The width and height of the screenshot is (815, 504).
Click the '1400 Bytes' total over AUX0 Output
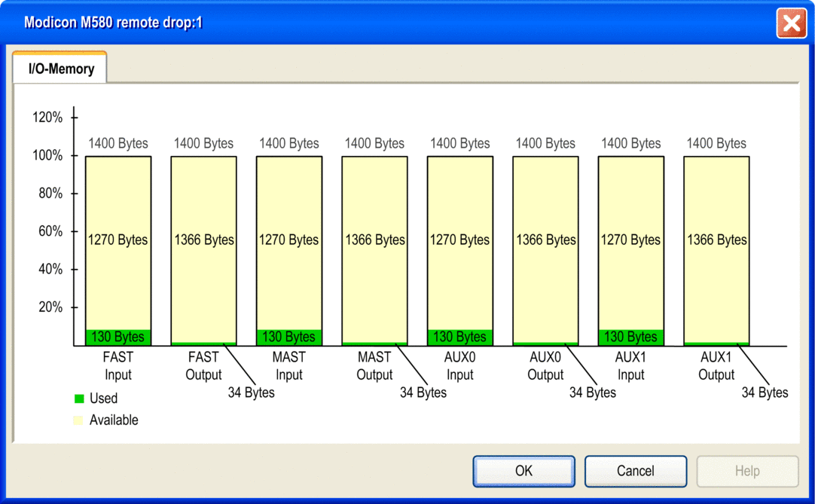(x=545, y=143)
